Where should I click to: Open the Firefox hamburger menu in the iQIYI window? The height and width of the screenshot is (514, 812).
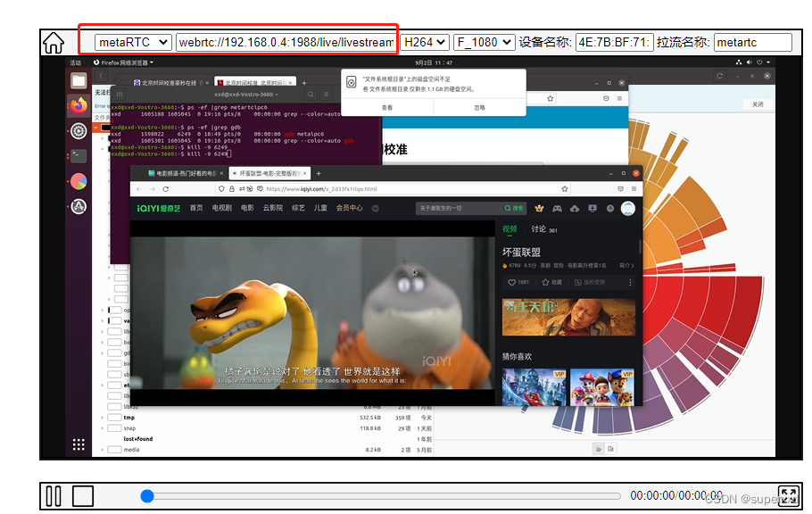(x=634, y=189)
